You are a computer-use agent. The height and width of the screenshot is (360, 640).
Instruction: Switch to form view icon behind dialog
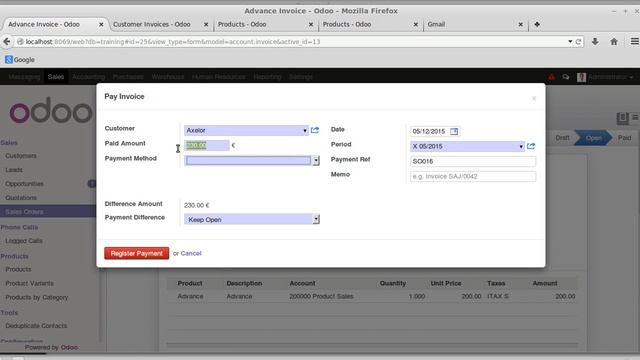pos(622,118)
